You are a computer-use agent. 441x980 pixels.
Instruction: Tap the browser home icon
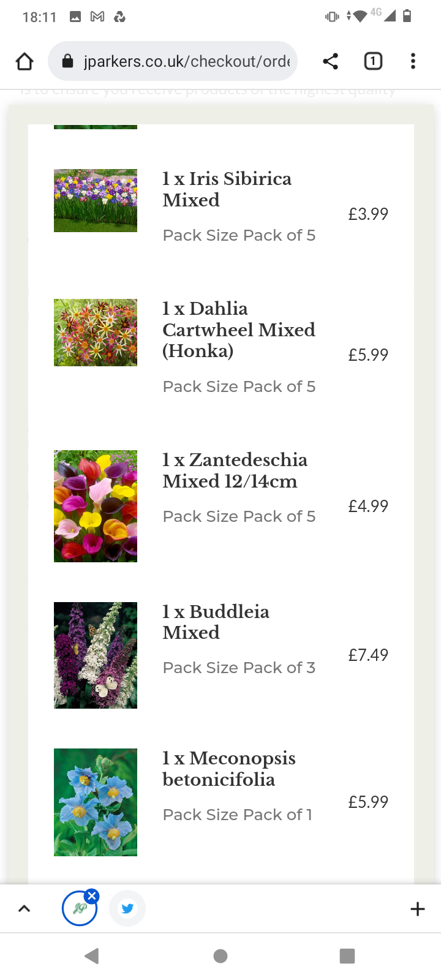tap(24, 61)
